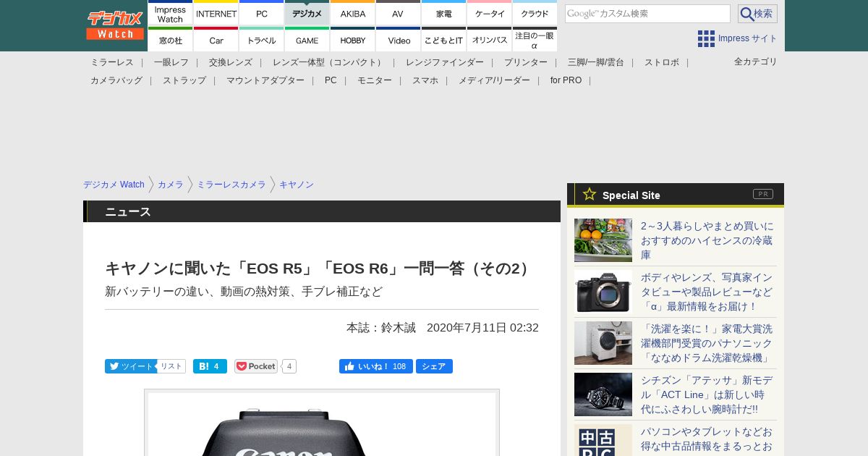Open the ストラップ category
The image size is (868, 456).
pos(184,80)
